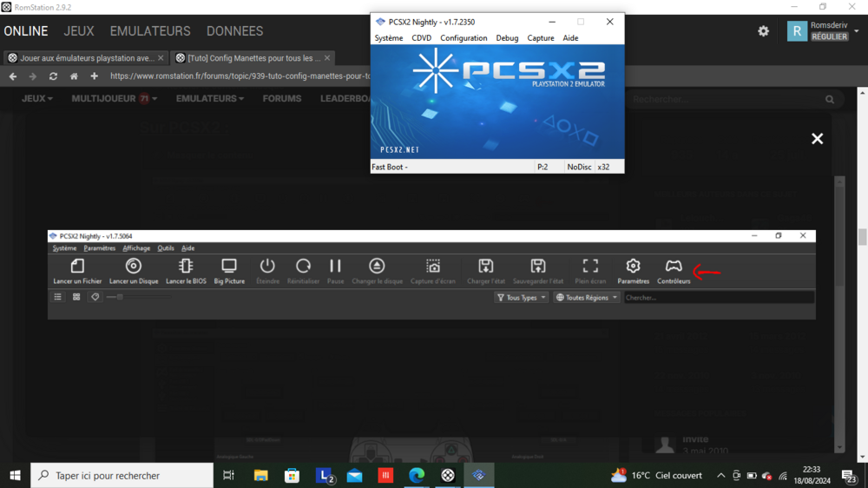This screenshot has width=868, height=488.
Task: Click the Lancer un Fichier icon
Action: tap(77, 267)
